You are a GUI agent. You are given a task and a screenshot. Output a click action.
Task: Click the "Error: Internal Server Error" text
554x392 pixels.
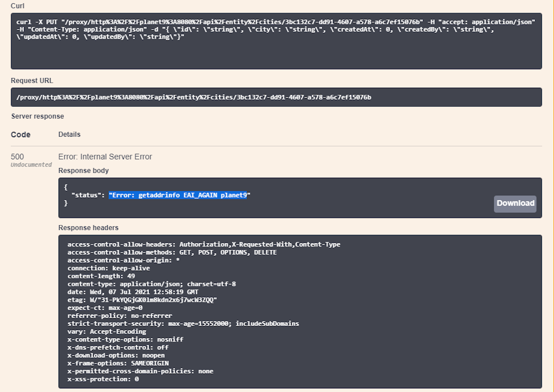click(105, 157)
